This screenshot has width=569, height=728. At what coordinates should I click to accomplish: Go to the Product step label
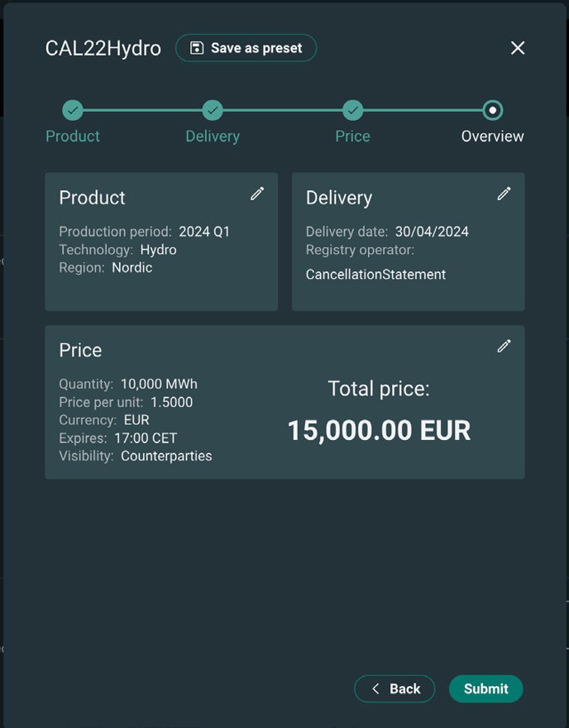(73, 136)
